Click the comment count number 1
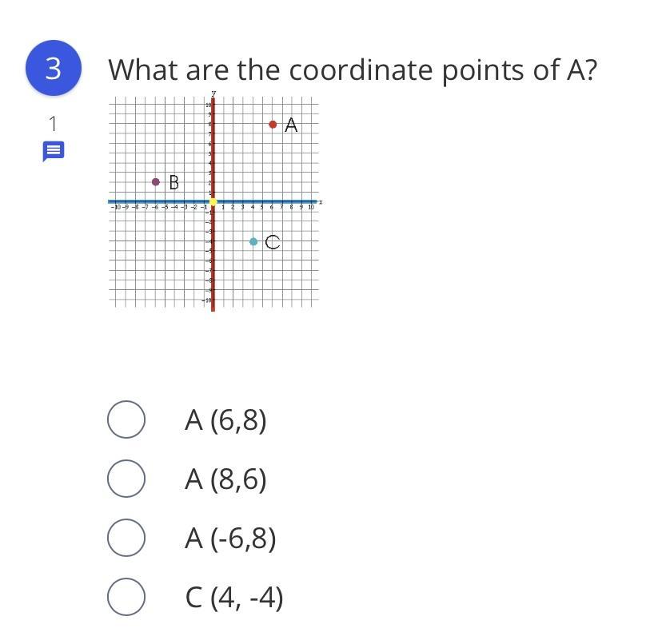 (x=53, y=124)
